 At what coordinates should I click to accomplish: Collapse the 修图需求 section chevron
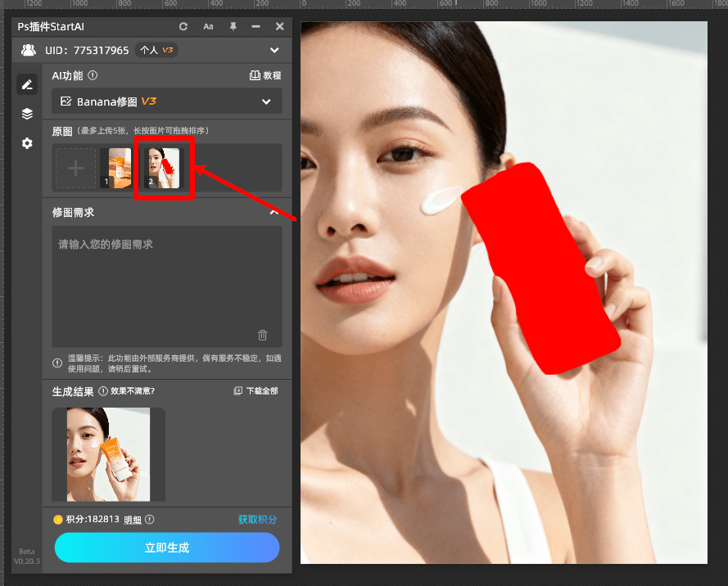point(274,211)
